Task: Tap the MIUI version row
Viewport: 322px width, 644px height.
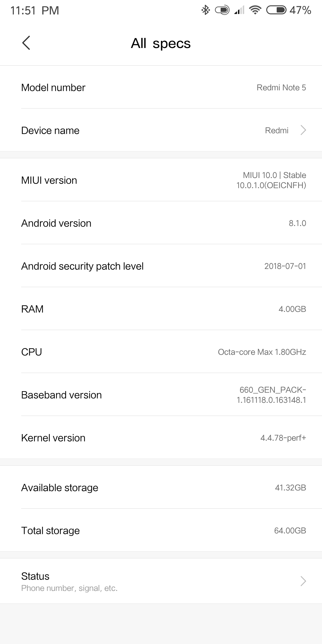Action: 161,180
